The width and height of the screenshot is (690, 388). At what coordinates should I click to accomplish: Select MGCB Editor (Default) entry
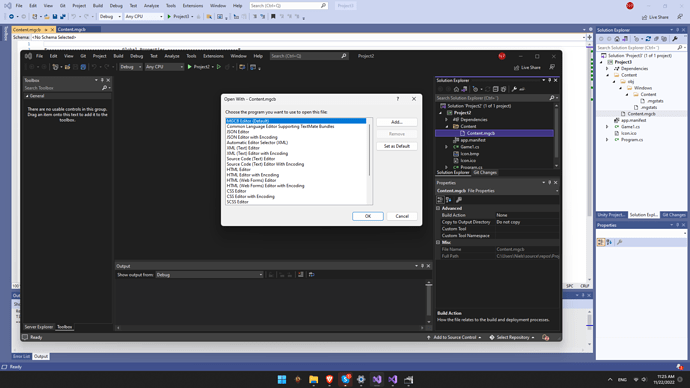coord(296,121)
